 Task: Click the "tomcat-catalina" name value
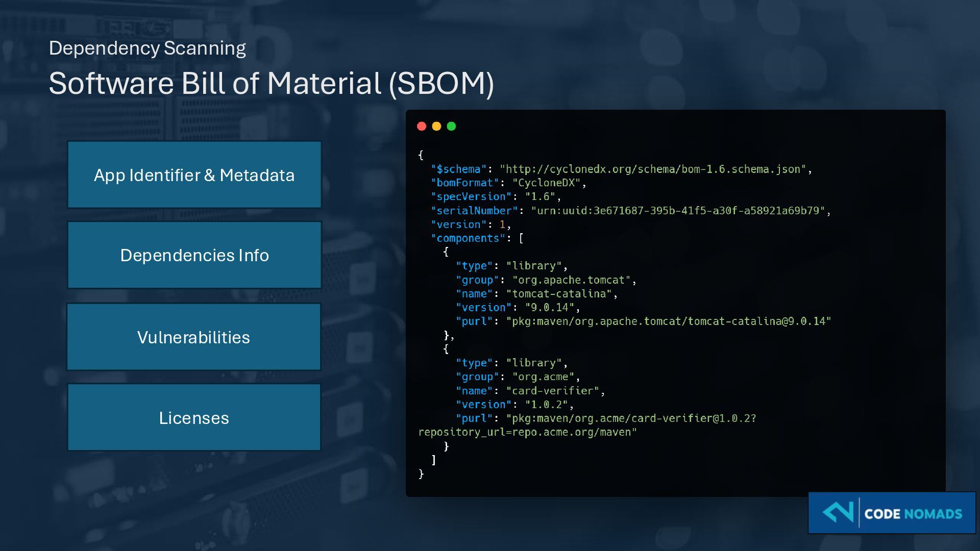[558, 294]
